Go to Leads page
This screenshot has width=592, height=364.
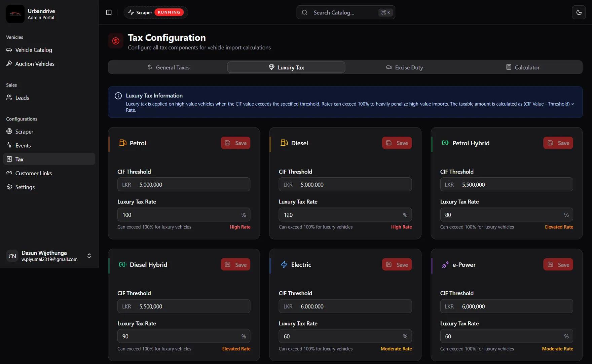[x=49, y=98]
